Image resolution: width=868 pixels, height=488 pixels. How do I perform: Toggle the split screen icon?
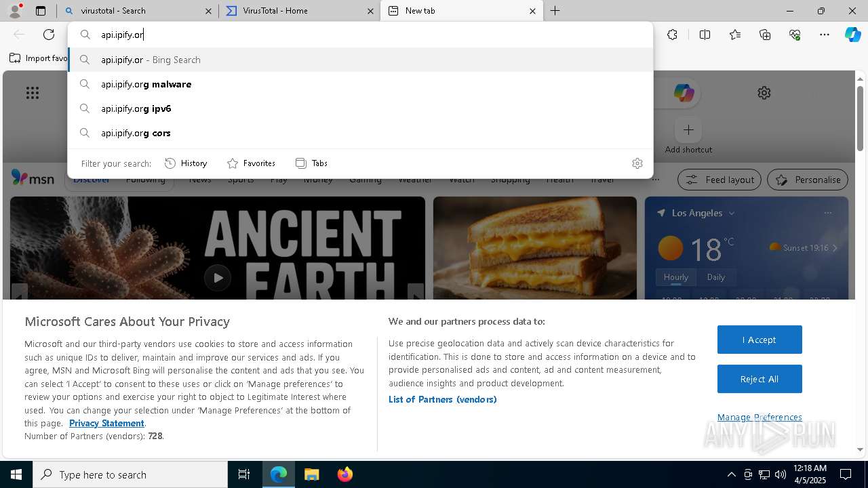(x=705, y=35)
